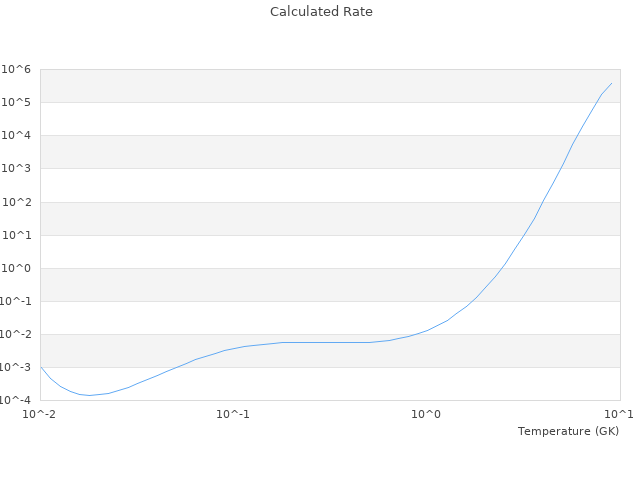Click the "Calculated Rate" chart title

click(x=320, y=12)
